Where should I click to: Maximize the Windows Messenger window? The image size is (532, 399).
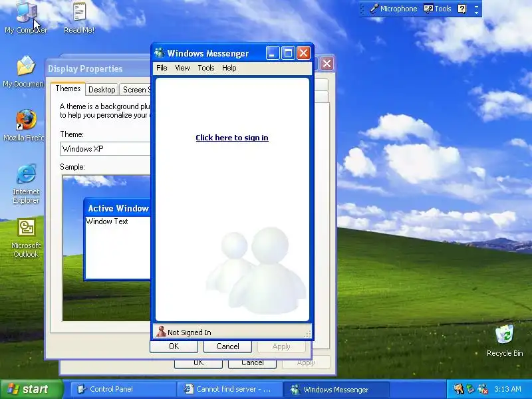[x=288, y=53]
